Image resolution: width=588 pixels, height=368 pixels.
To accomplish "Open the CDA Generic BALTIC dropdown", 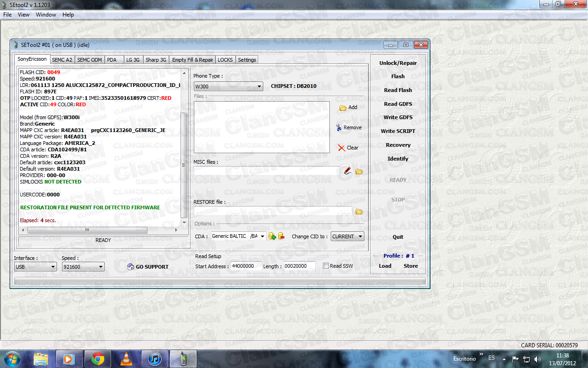I will coord(262,236).
